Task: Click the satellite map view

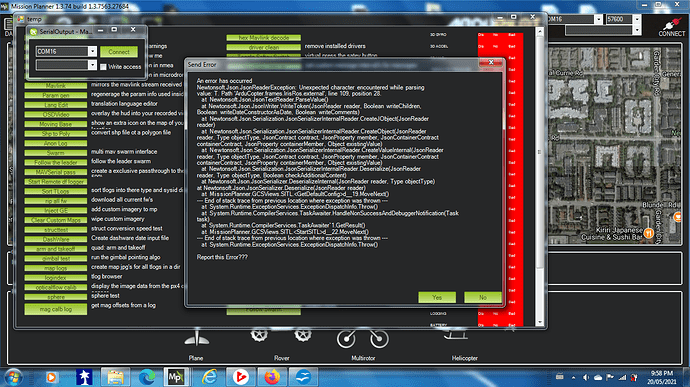Action: pos(615,145)
